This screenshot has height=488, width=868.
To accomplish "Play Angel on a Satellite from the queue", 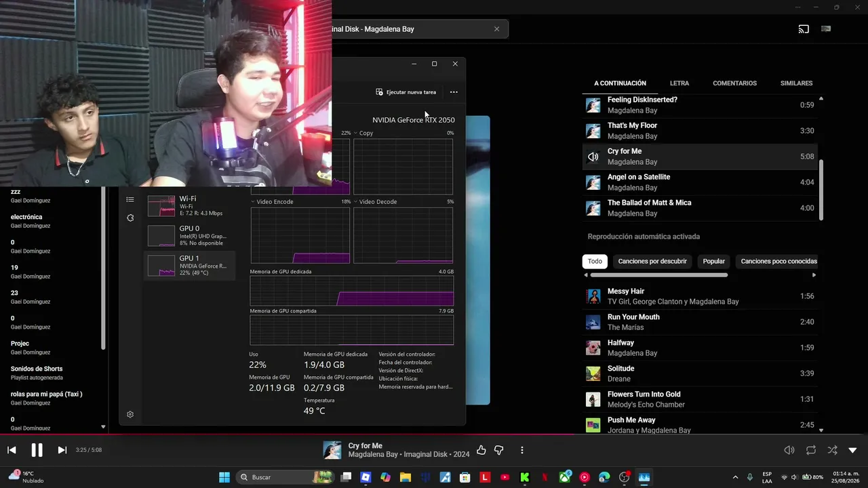I will click(700, 182).
